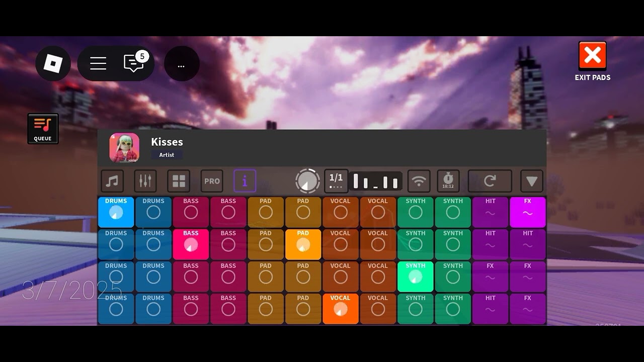Open the hamburger menu
The image size is (644, 362).
click(98, 63)
